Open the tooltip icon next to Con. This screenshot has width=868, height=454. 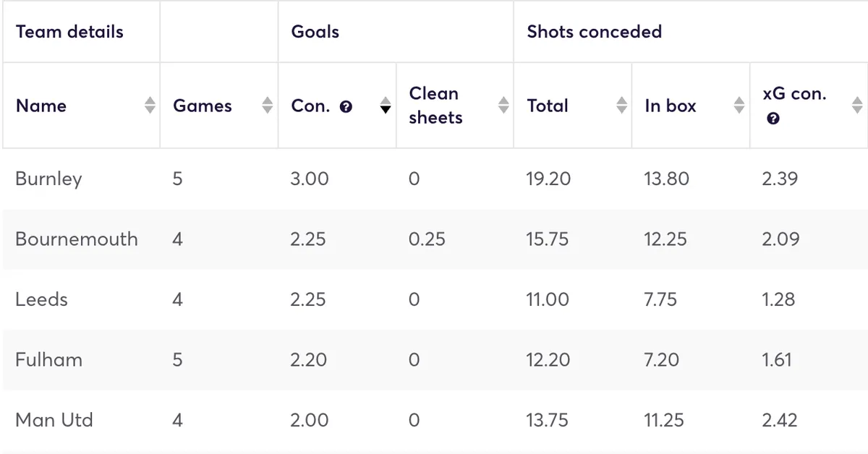(346, 106)
